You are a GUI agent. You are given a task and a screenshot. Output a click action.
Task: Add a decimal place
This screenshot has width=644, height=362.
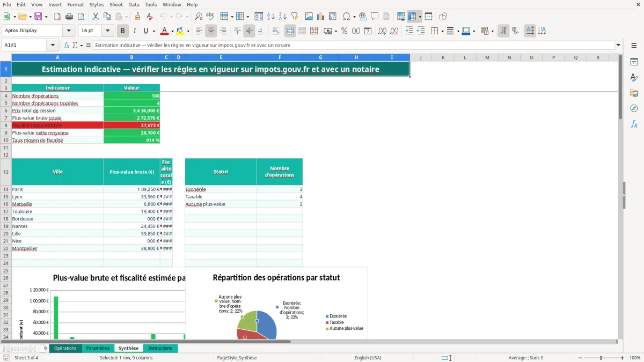[x=383, y=31]
